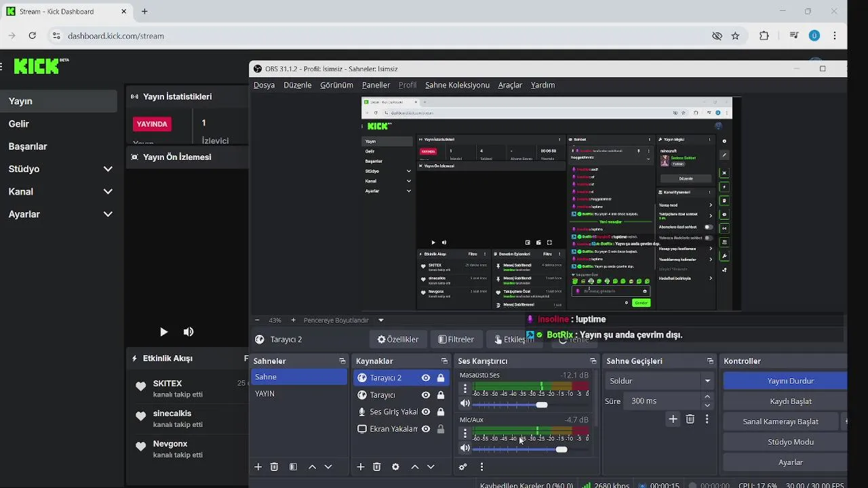Open the Dosya menu in OBS

tap(264, 85)
